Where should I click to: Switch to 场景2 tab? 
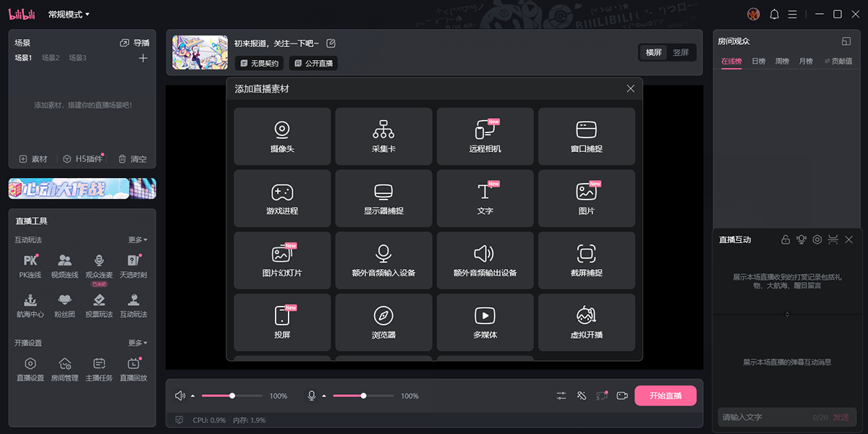(51, 58)
